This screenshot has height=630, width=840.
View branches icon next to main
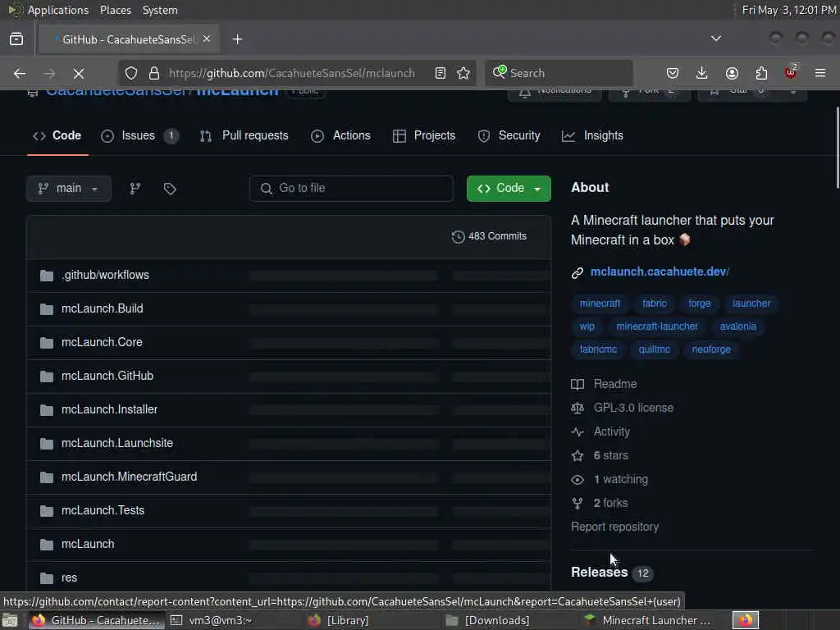(135, 189)
